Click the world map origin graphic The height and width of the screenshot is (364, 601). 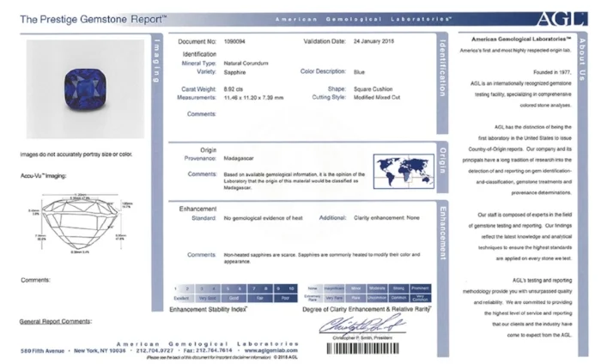pos(404,172)
